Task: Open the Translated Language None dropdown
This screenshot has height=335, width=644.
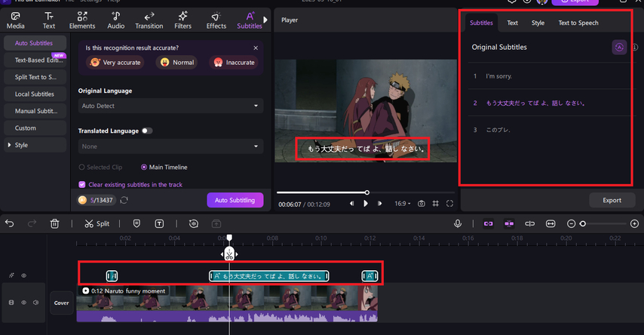Action: 170,146
